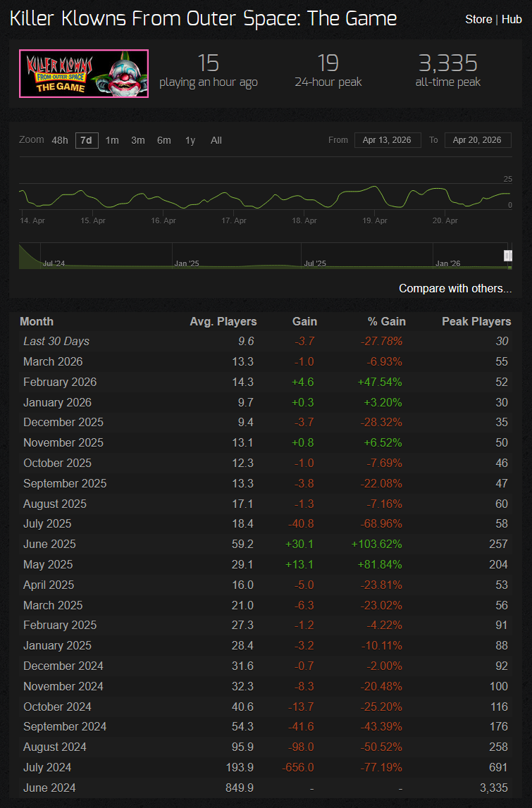Click the Month column header
This screenshot has height=808, width=532.
(x=37, y=321)
